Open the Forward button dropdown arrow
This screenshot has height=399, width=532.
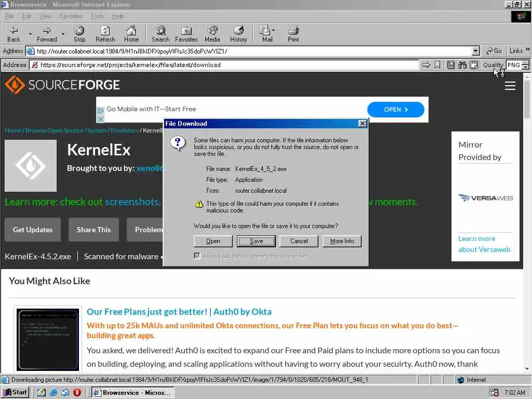tap(63, 34)
